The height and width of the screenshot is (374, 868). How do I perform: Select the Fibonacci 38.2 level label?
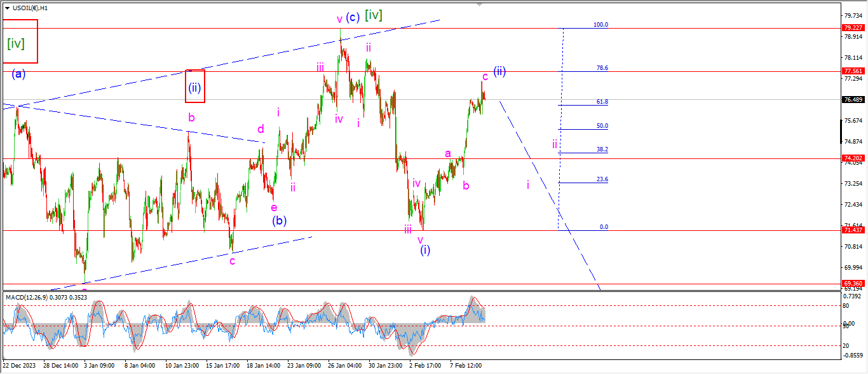click(x=602, y=149)
